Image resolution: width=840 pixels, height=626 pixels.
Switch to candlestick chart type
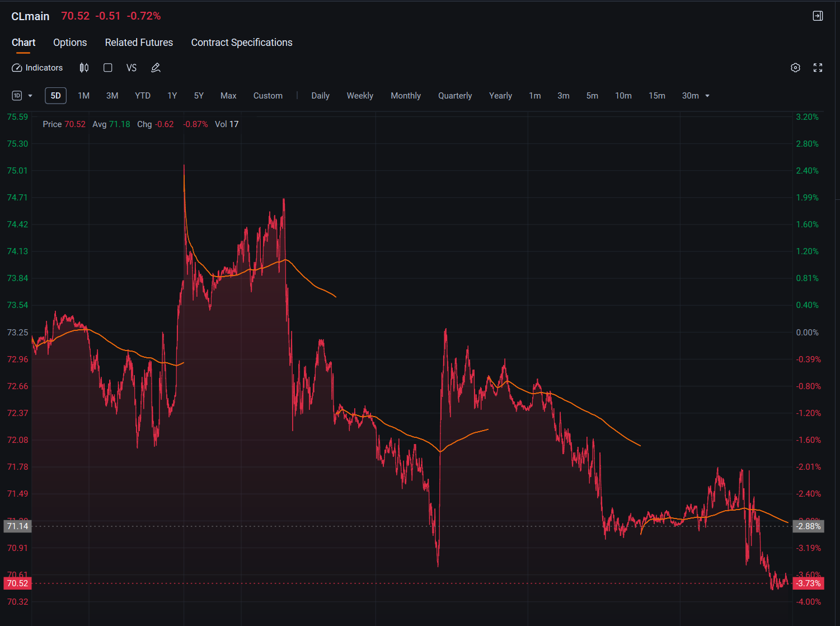[84, 68]
